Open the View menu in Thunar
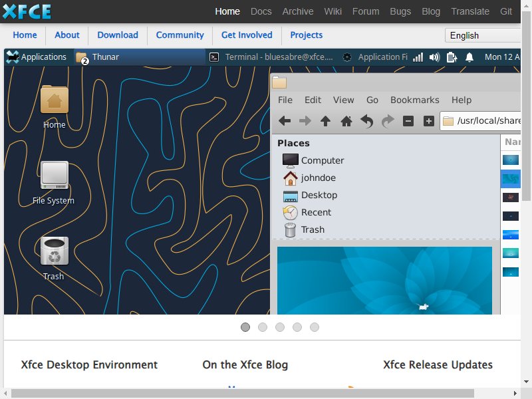532x399 pixels. [x=343, y=100]
